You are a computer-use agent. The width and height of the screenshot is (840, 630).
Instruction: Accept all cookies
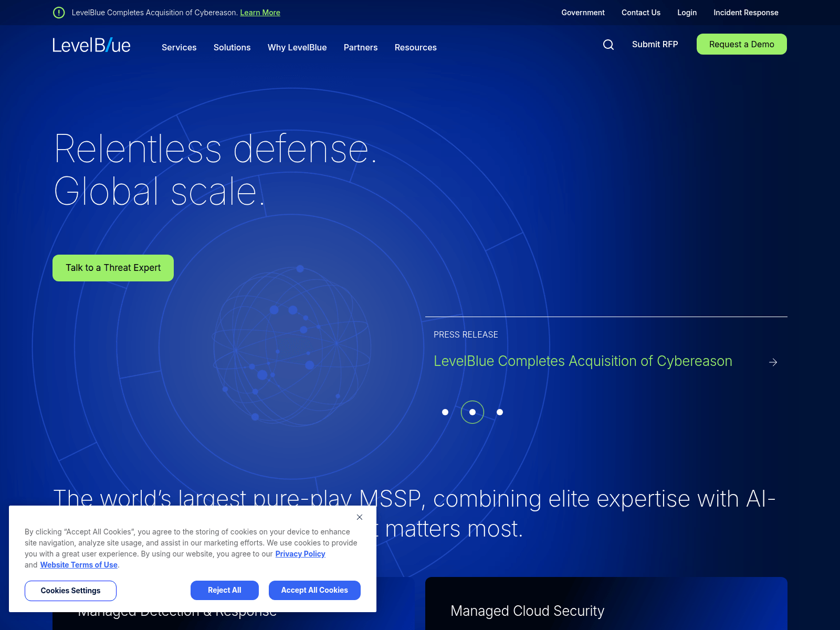[x=314, y=590]
